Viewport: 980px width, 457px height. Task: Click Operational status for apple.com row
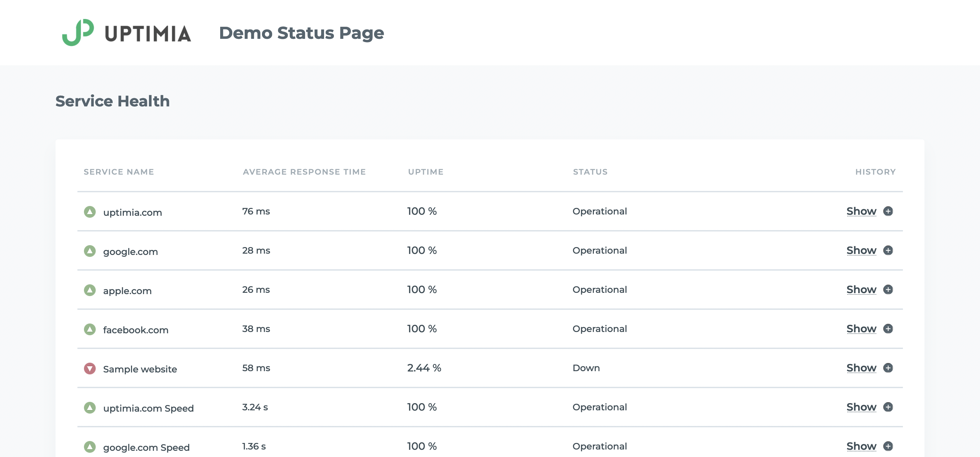click(599, 290)
